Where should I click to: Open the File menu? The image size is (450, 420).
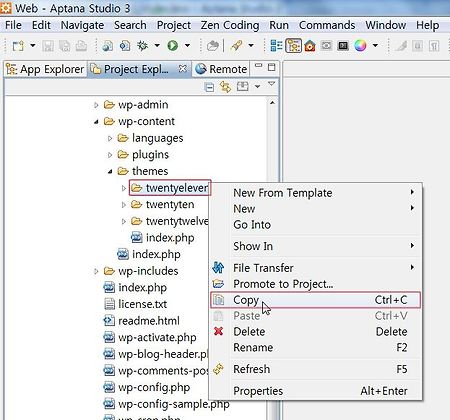pos(13,25)
